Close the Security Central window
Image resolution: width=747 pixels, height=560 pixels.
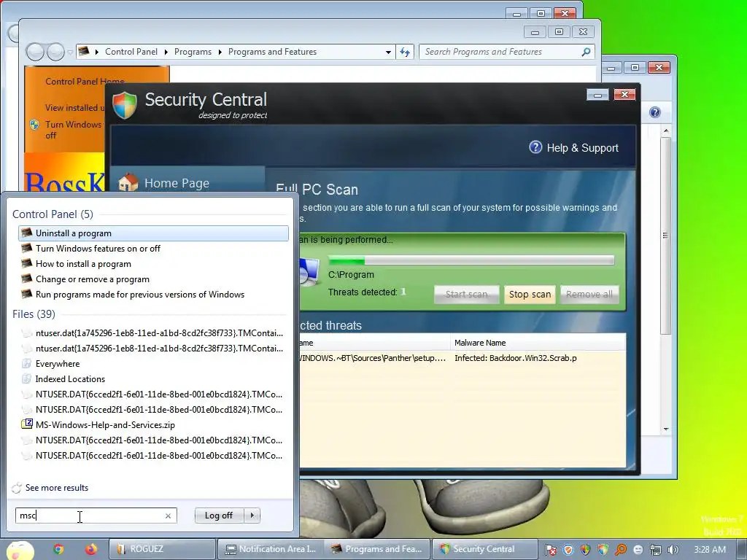pos(624,95)
